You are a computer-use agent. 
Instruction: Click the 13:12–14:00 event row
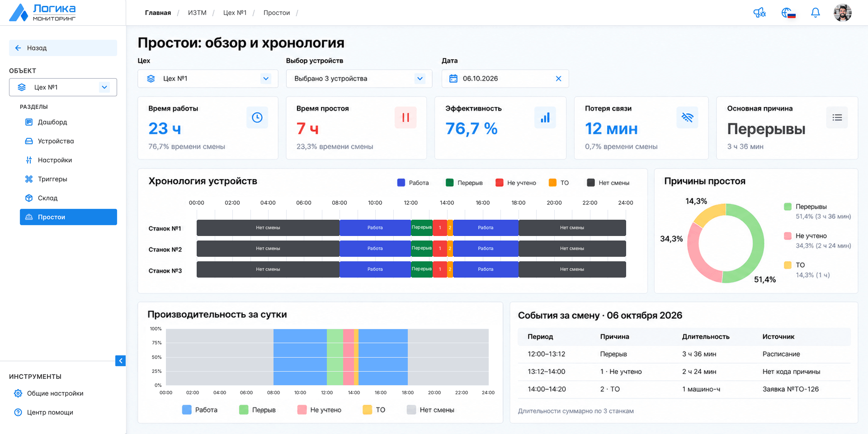(x=684, y=372)
